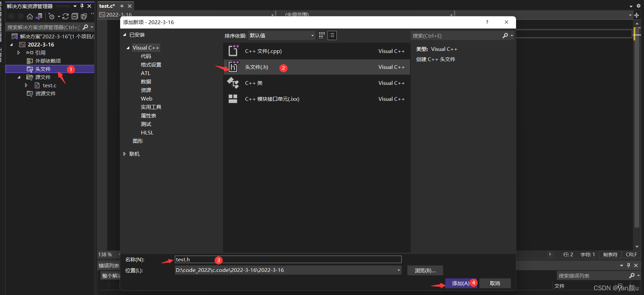Open the pending changes filter clock icon
Screen dimensions: 644x295
pyautogui.click(x=52, y=16)
